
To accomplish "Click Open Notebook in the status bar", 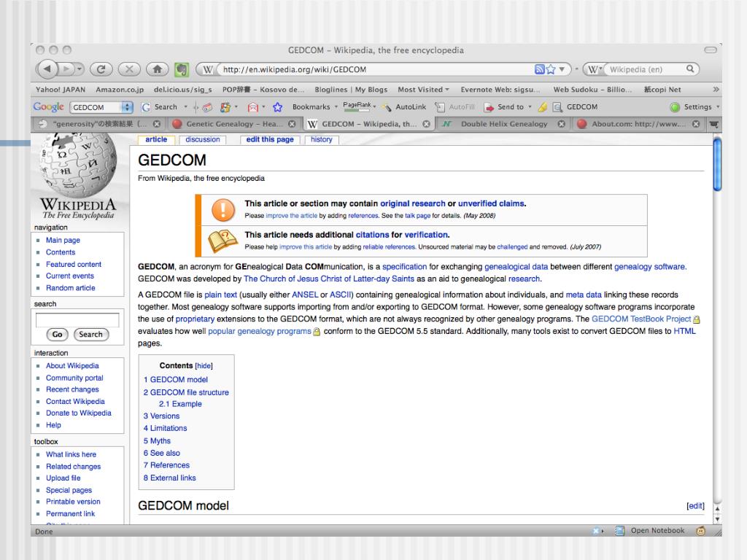I will click(657, 531).
